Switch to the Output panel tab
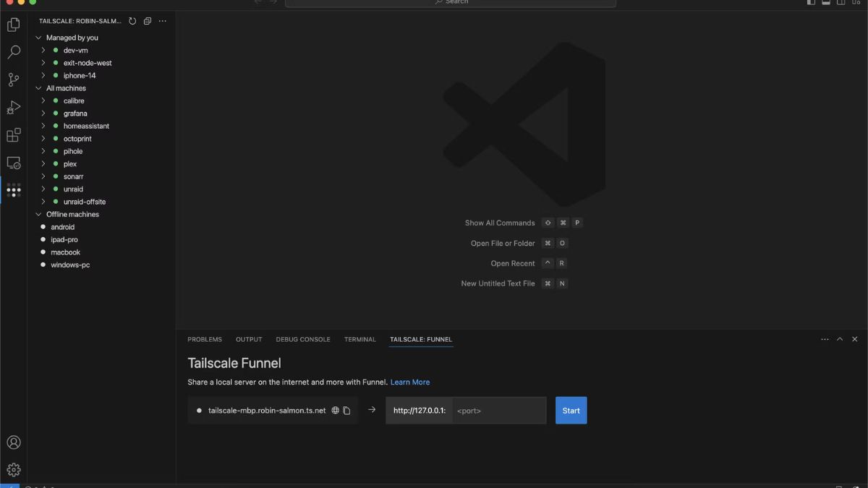 249,339
